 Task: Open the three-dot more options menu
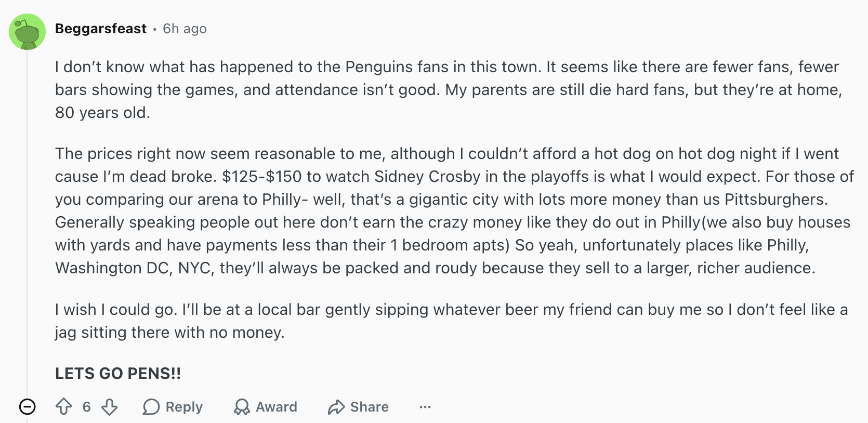[x=425, y=407]
